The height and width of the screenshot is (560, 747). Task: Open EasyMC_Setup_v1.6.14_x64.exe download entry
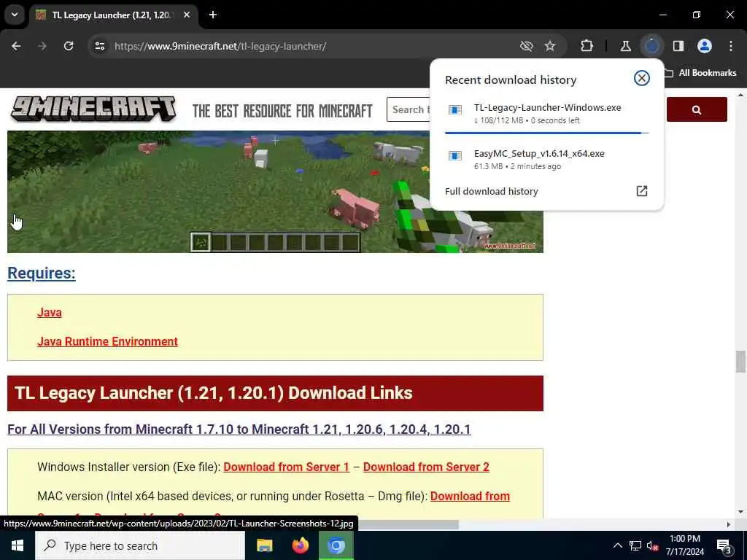click(547, 160)
